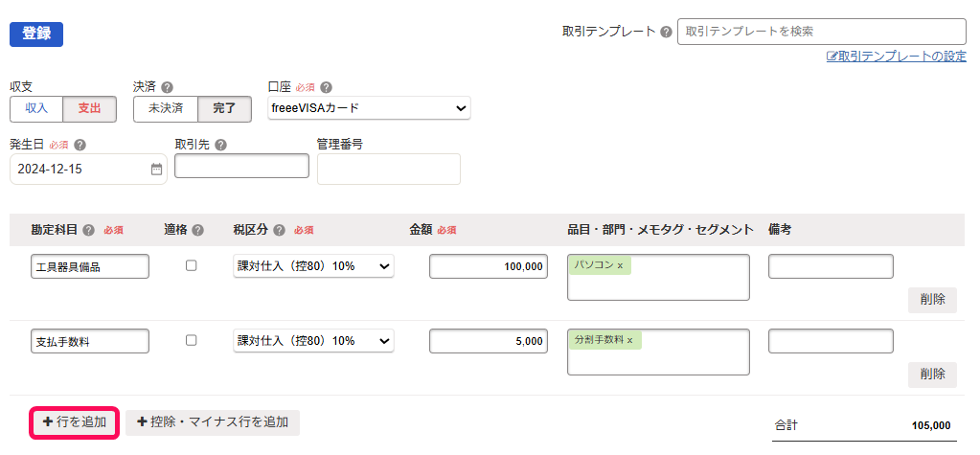Click help icon beside 決済 label

click(167, 87)
